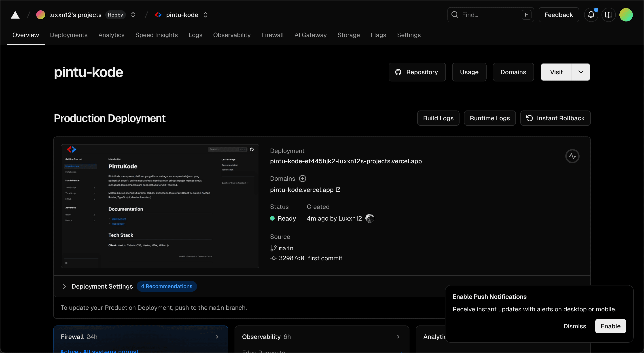644x353 pixels.
Task: Click the Firewall 24h card title
Action: tap(79, 337)
